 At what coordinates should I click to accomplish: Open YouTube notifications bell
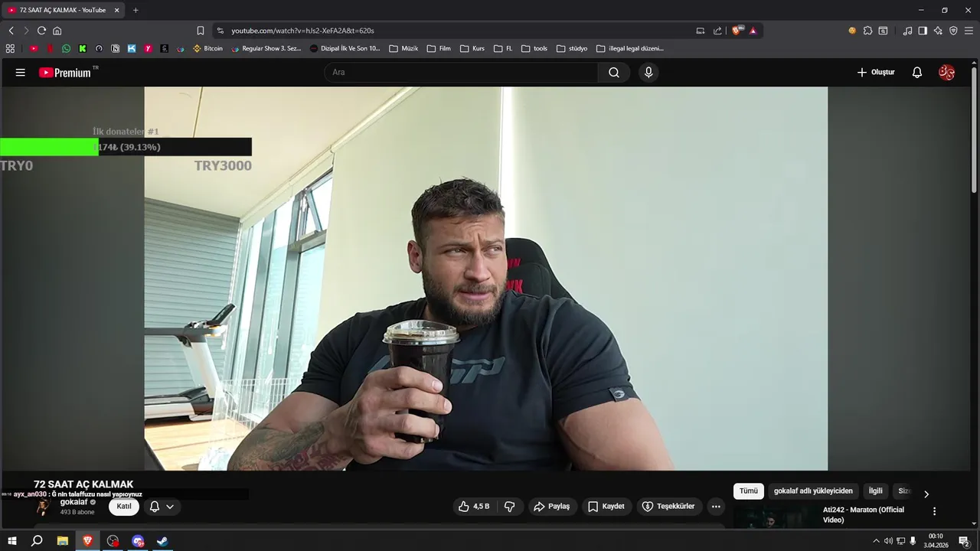click(917, 73)
